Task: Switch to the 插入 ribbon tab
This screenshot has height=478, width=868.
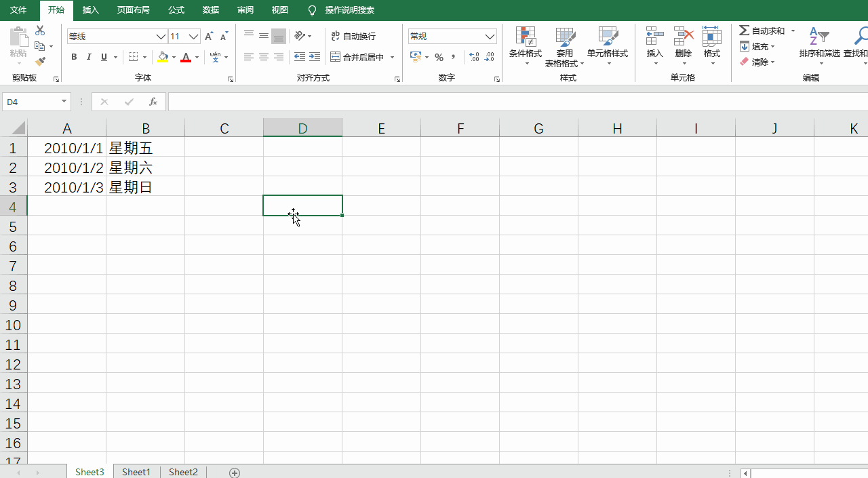Action: coord(92,10)
